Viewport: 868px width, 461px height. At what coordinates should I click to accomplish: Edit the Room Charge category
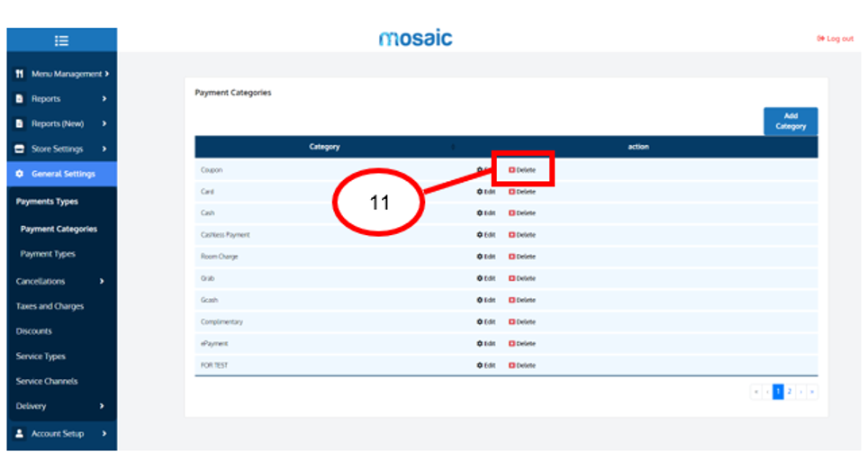486,257
